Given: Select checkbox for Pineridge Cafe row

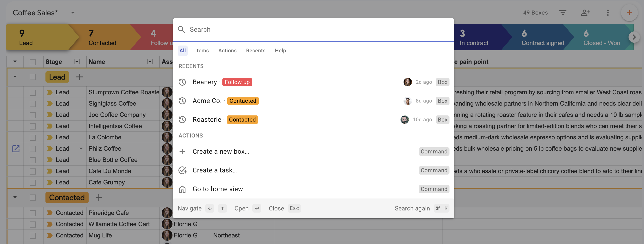Looking at the screenshot, I should [33, 213].
